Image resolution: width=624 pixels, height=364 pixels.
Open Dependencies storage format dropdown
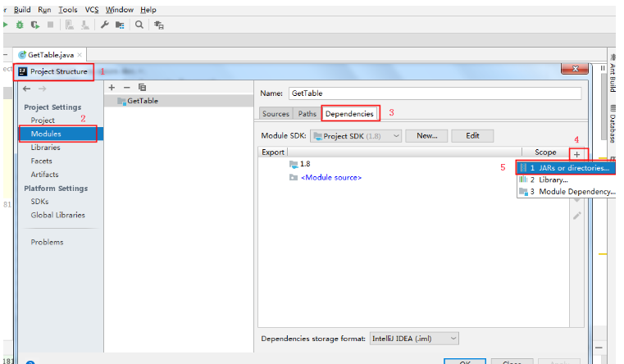pyautogui.click(x=414, y=339)
